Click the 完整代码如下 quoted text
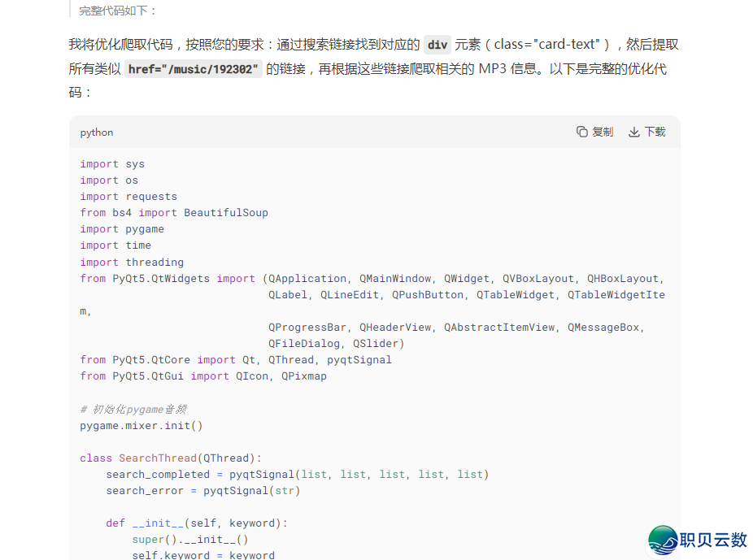The width and height of the screenshot is (753, 560). point(118,11)
